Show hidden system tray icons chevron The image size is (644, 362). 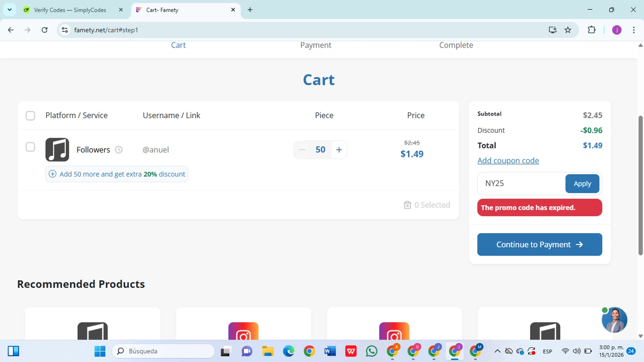click(498, 351)
